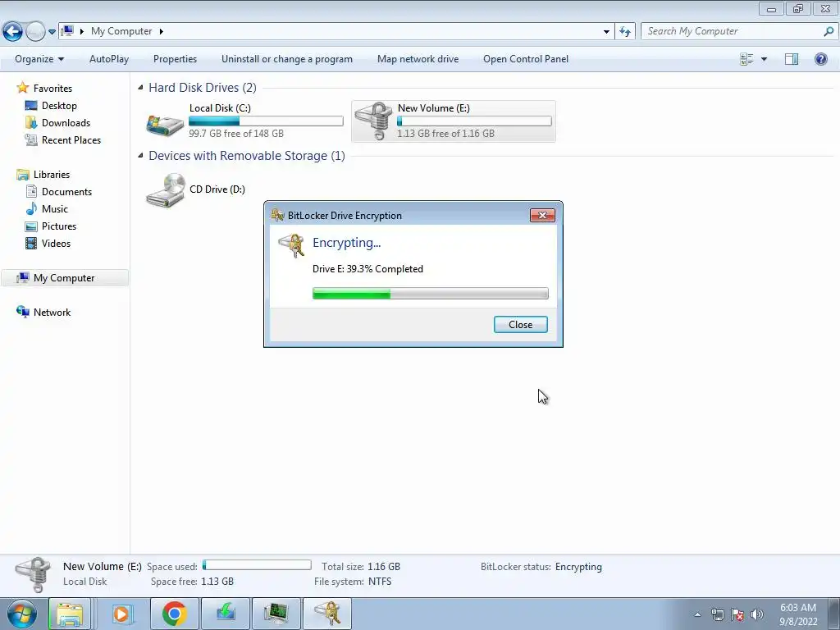Collapse the Hard Disk Drives group
The height and width of the screenshot is (630, 840).
pyautogui.click(x=140, y=87)
